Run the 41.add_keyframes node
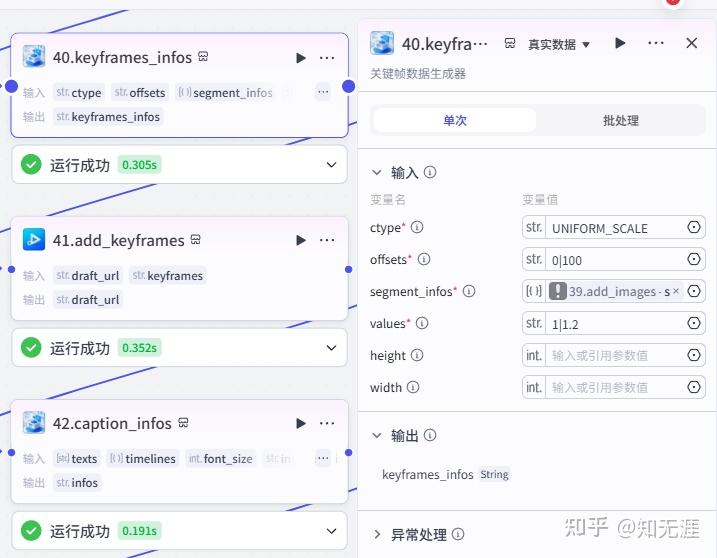 click(x=301, y=240)
